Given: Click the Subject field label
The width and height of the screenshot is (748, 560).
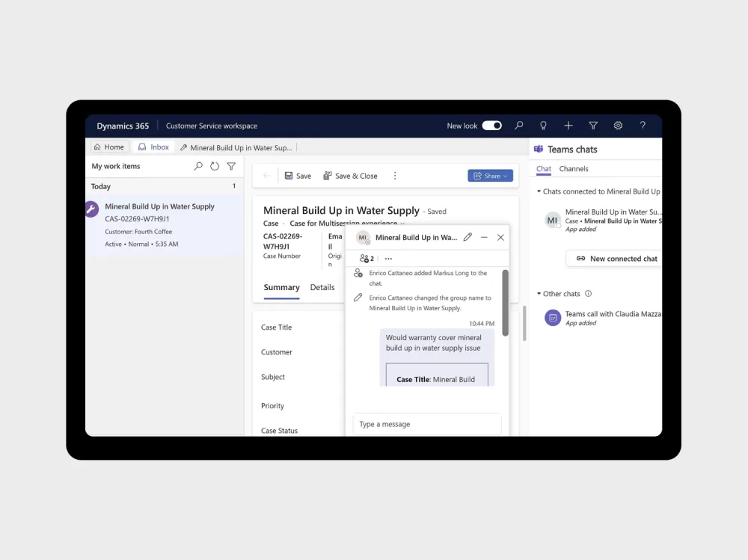Looking at the screenshot, I should pyautogui.click(x=272, y=377).
